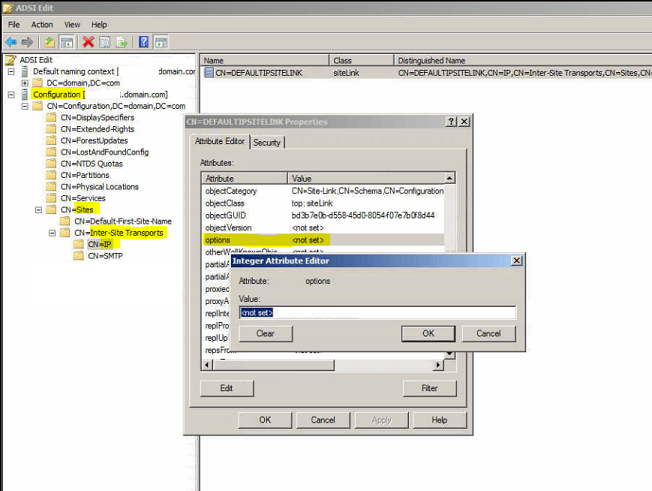Click the CN=DEFAULTIPSITELINK object icon in list
652x491 pixels.
[209, 73]
